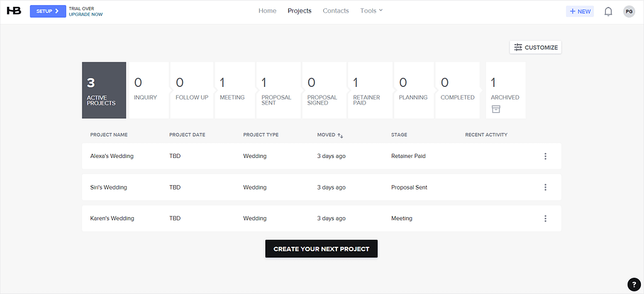Open the Siri's Wedding project

pos(108,188)
